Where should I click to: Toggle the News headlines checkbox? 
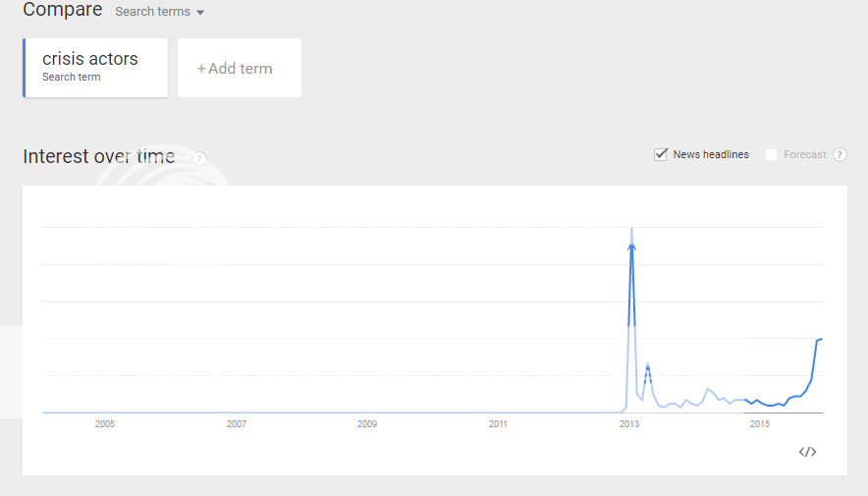coord(661,154)
